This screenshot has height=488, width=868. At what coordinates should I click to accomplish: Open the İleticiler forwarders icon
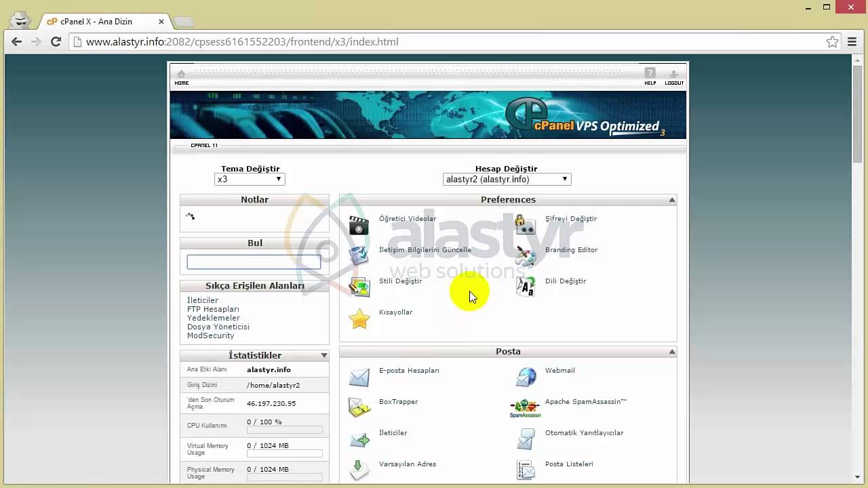click(359, 439)
